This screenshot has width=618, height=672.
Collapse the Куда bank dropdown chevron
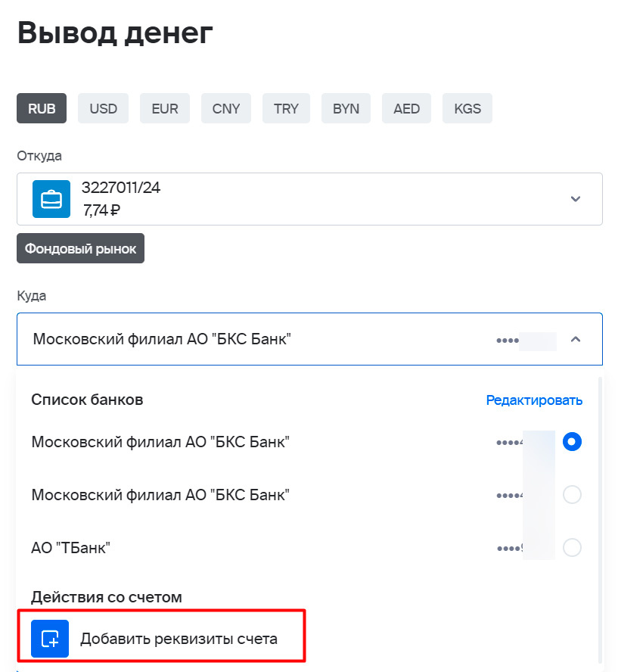576,339
